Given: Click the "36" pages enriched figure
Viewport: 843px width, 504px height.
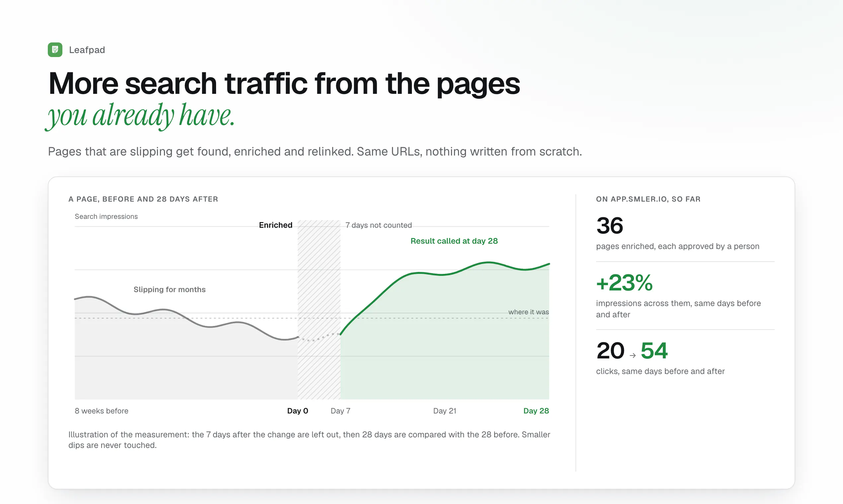Looking at the screenshot, I should [610, 225].
